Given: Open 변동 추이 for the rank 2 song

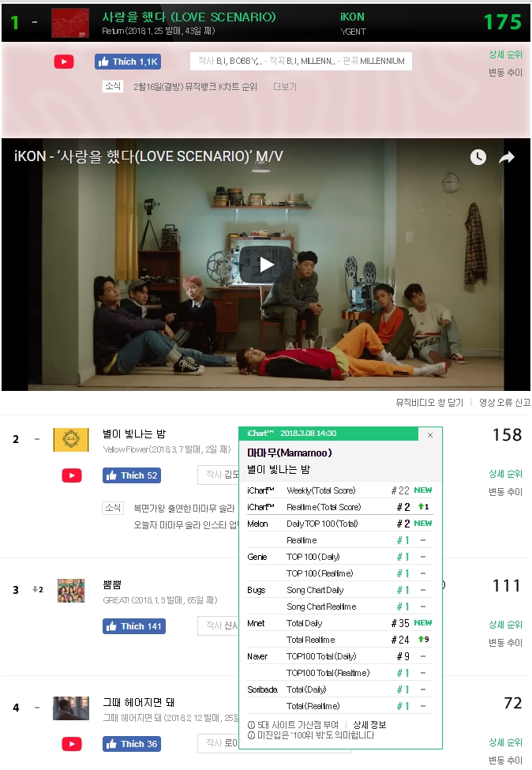Looking at the screenshot, I should (505, 491).
